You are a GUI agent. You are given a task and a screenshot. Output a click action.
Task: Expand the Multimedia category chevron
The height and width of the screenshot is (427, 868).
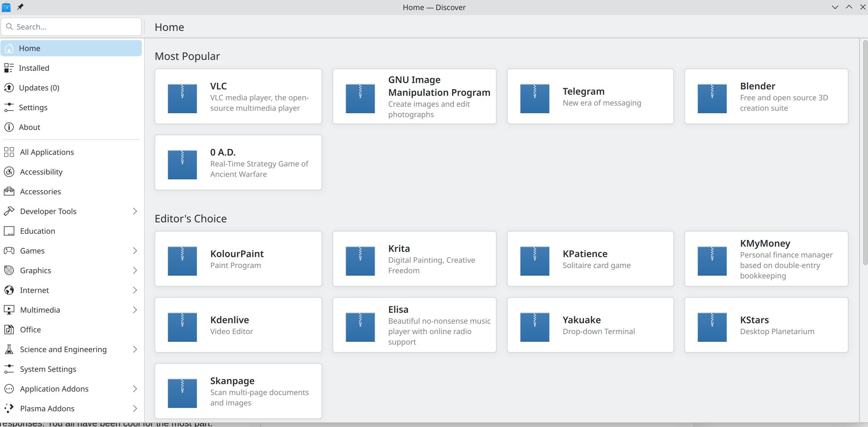(135, 310)
